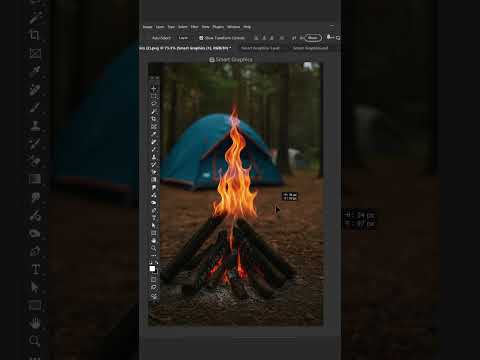The image size is (480, 360).
Task: Open the Select menu
Action: click(x=183, y=27)
